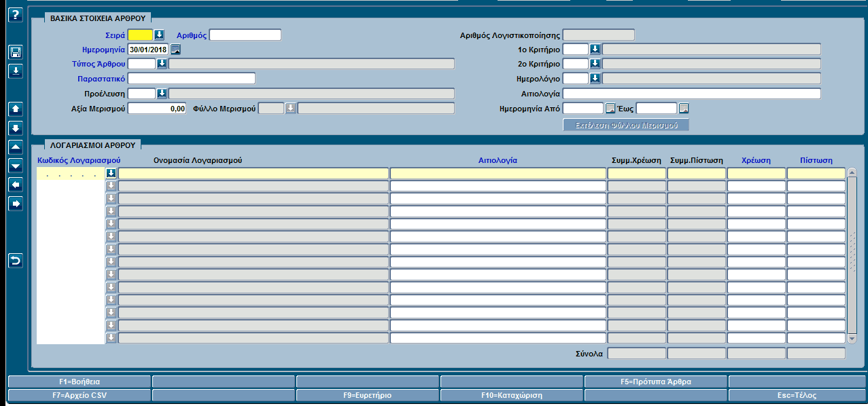Click the F10=Καταχώριση button

pos(512,394)
